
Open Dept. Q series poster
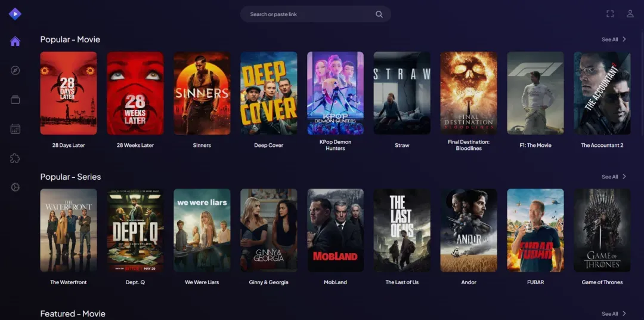(135, 230)
